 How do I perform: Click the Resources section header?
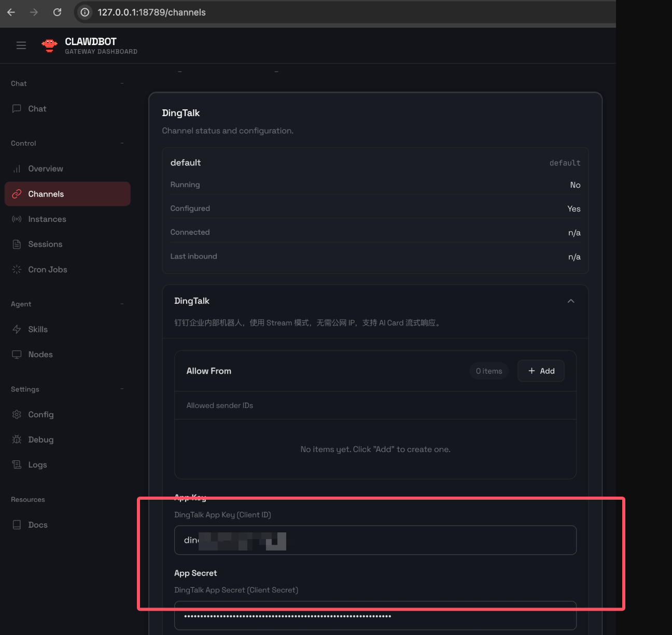tap(28, 500)
